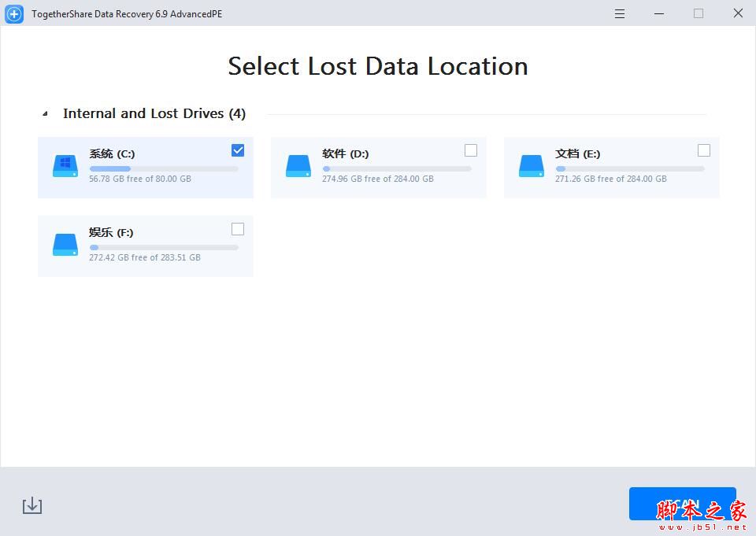Tick the F: drive checkbox
This screenshot has width=756, height=536.
pyautogui.click(x=238, y=229)
